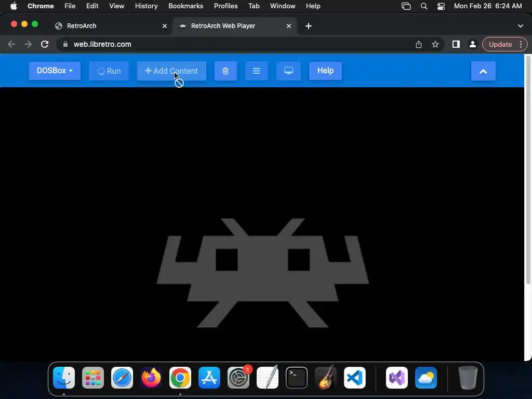The height and width of the screenshot is (399, 532).
Task: Open the File menu
Action: (70, 6)
